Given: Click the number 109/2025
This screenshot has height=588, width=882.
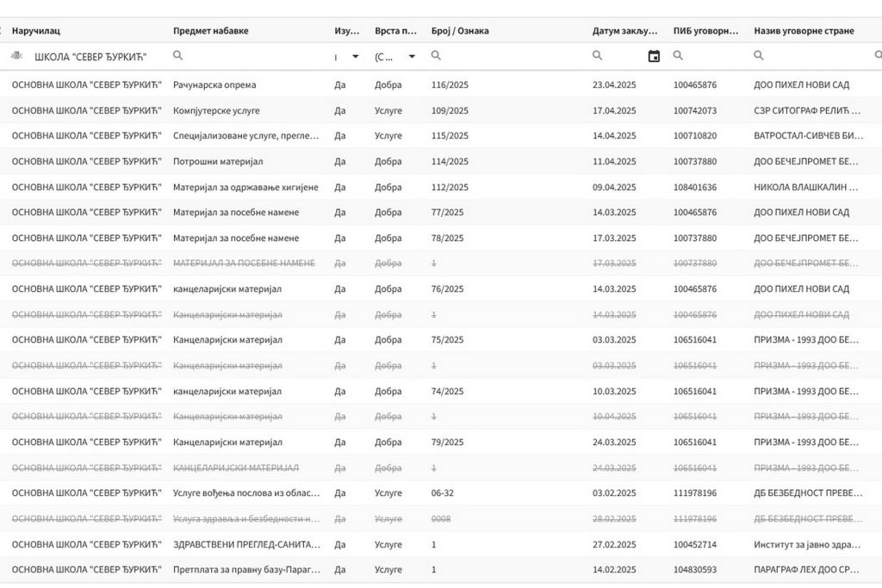Looking at the screenshot, I should click(450, 111).
